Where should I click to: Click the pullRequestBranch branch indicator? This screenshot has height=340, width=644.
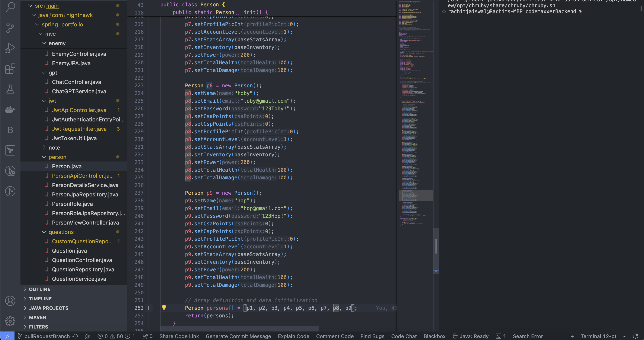[44, 336]
